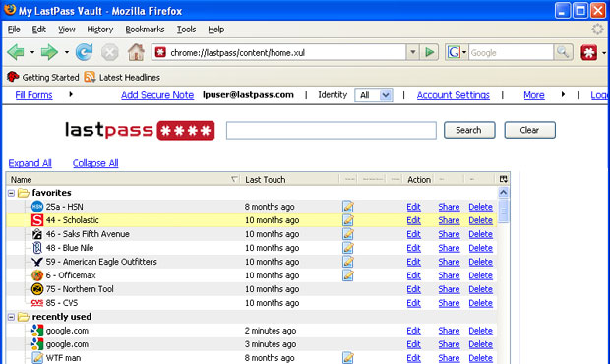Click the note icon in the WTF man row
The width and height of the screenshot is (610, 364).
point(348,358)
